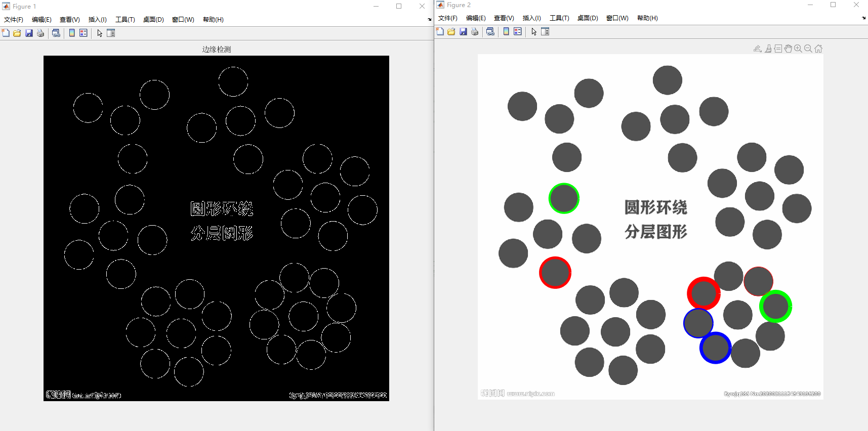Open 查看(V) menu in Figure 2
Viewport: 868px width, 431px height.
point(504,18)
